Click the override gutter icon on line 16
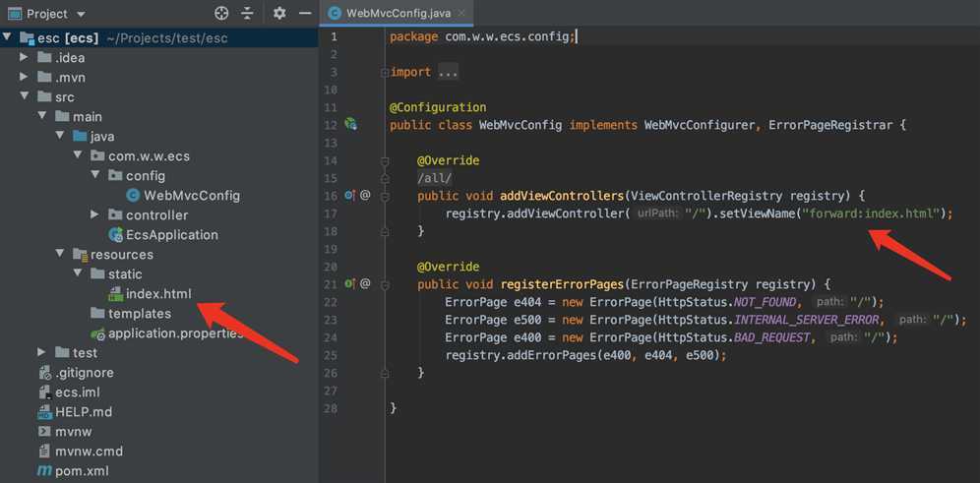Viewport: 980px width, 483px height. 350,196
